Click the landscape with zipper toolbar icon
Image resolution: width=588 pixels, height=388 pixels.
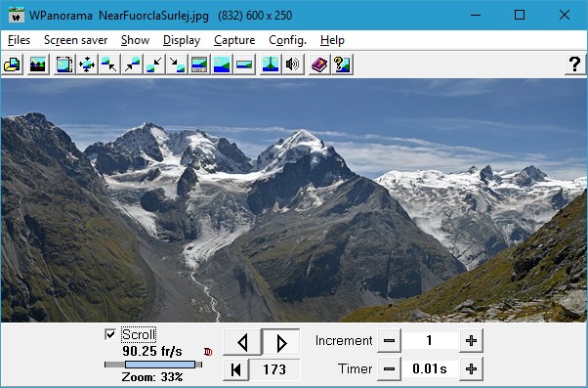(x=271, y=65)
